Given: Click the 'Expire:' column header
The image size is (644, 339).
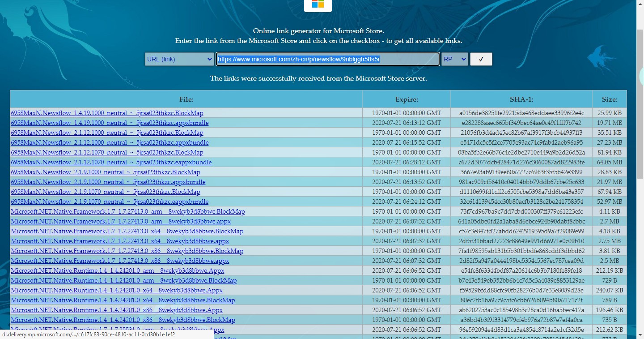Looking at the screenshot, I should (x=407, y=99).
